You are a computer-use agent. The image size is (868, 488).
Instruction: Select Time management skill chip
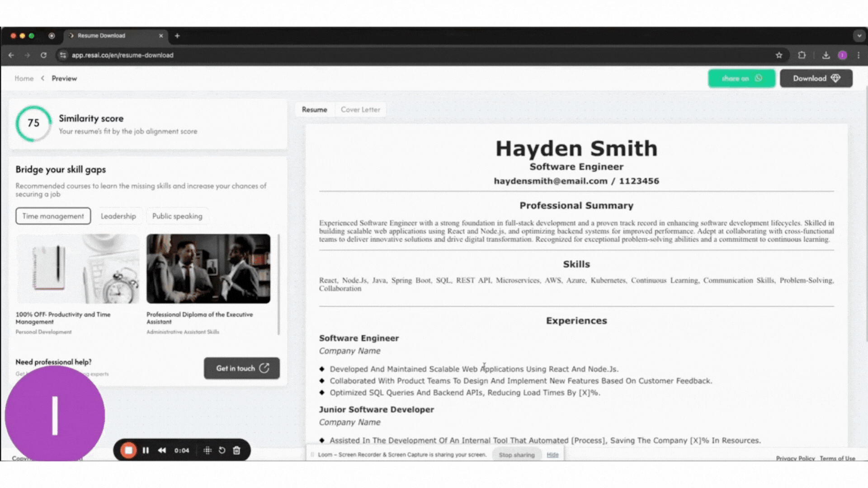(x=53, y=216)
